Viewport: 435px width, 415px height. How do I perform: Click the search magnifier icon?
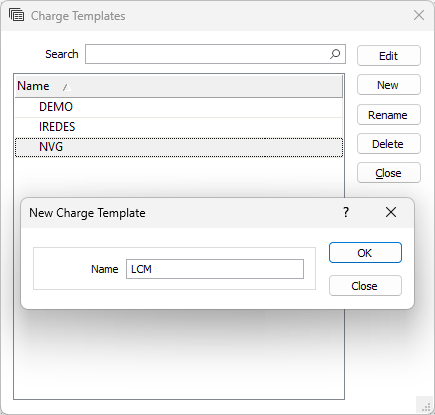click(335, 54)
